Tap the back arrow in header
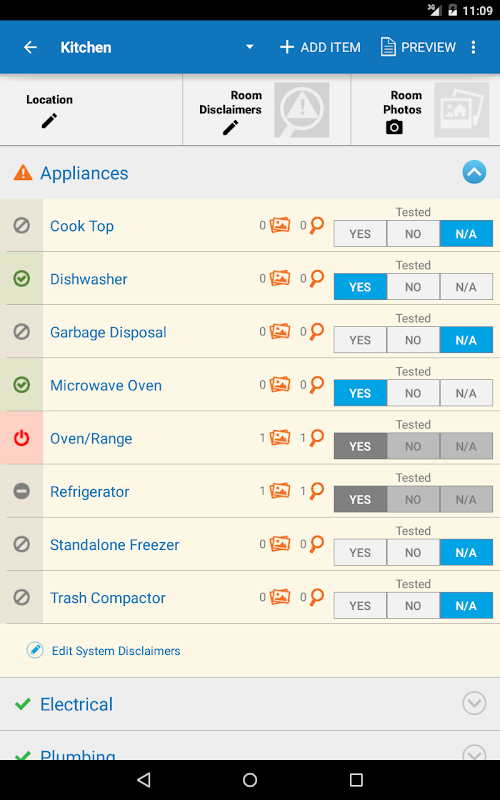The width and height of the screenshot is (500, 800). point(31,47)
